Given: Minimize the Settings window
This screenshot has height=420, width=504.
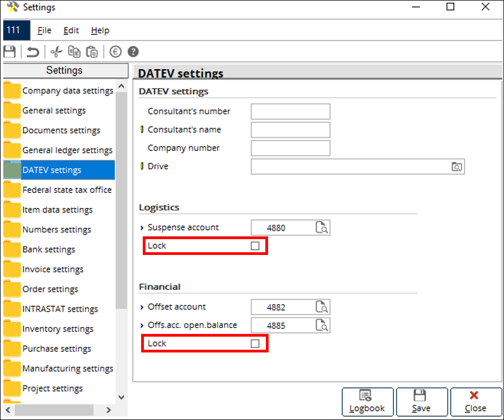Looking at the screenshot, I should [x=416, y=7].
